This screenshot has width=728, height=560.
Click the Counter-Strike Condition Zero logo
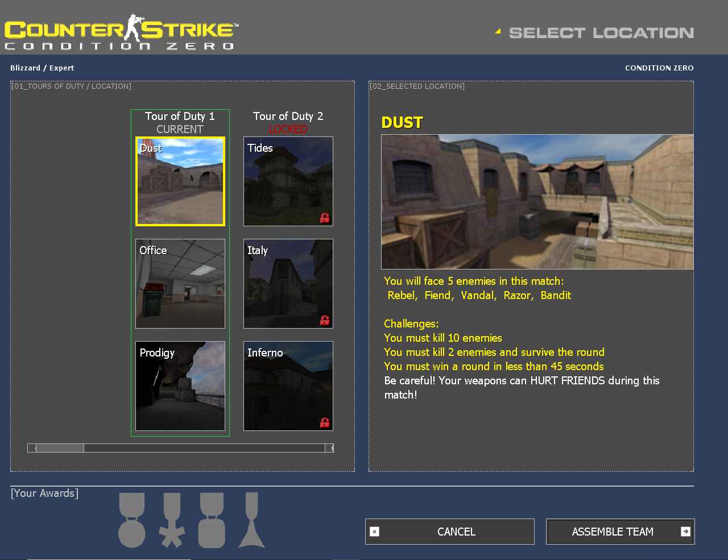coord(122,32)
